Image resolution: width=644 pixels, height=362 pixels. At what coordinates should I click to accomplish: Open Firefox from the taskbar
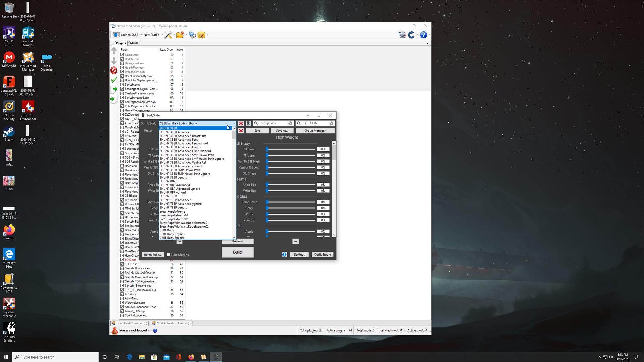coord(191,357)
